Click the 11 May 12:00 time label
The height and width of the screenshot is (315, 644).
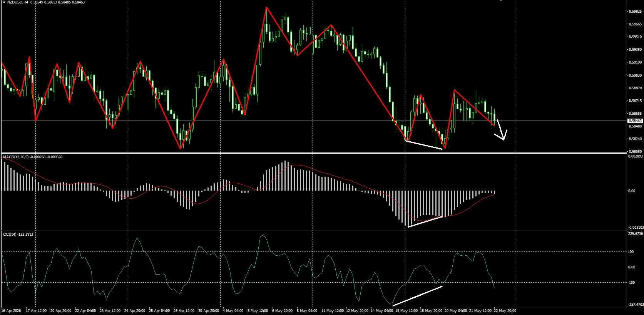click(x=333, y=310)
